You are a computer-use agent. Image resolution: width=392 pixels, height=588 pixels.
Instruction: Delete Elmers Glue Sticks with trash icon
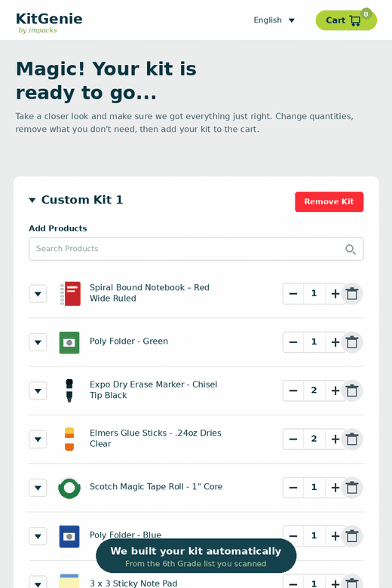point(352,439)
